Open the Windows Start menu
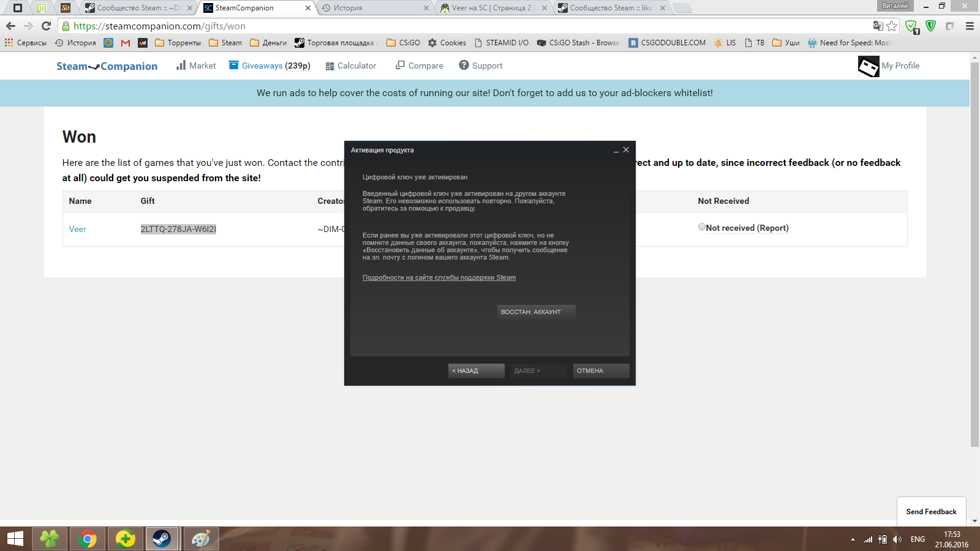This screenshot has height=551, width=980. [15, 539]
